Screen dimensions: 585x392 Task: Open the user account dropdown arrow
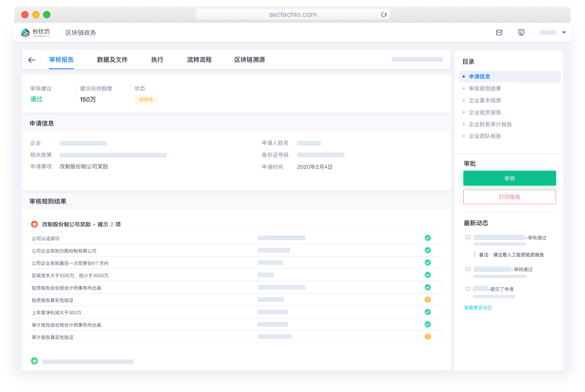[x=564, y=32]
